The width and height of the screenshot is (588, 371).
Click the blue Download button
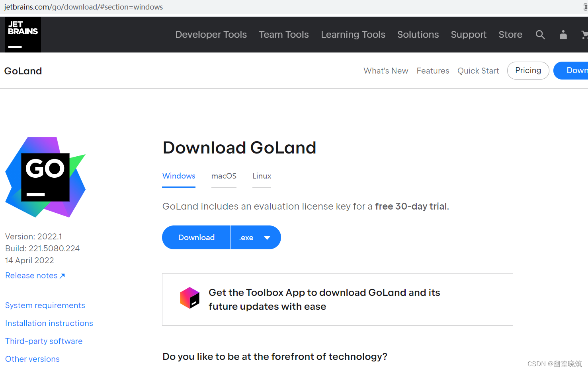pos(196,237)
